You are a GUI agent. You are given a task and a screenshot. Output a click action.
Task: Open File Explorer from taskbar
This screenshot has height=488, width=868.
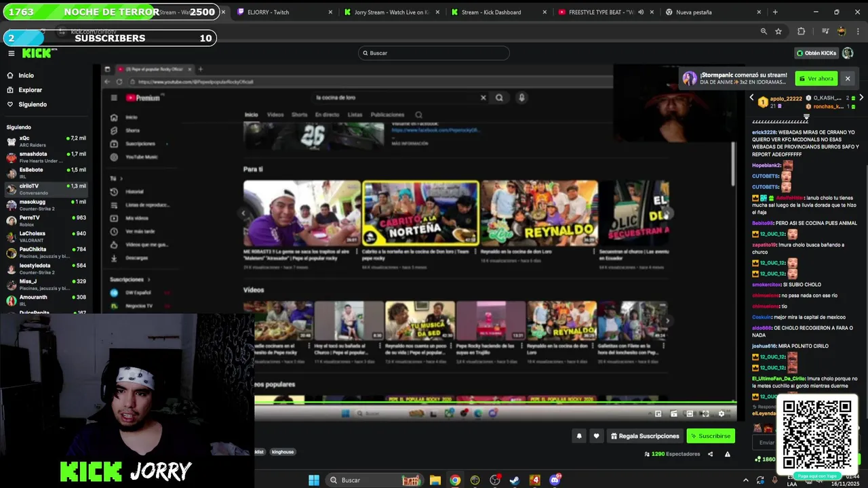pyautogui.click(x=435, y=480)
